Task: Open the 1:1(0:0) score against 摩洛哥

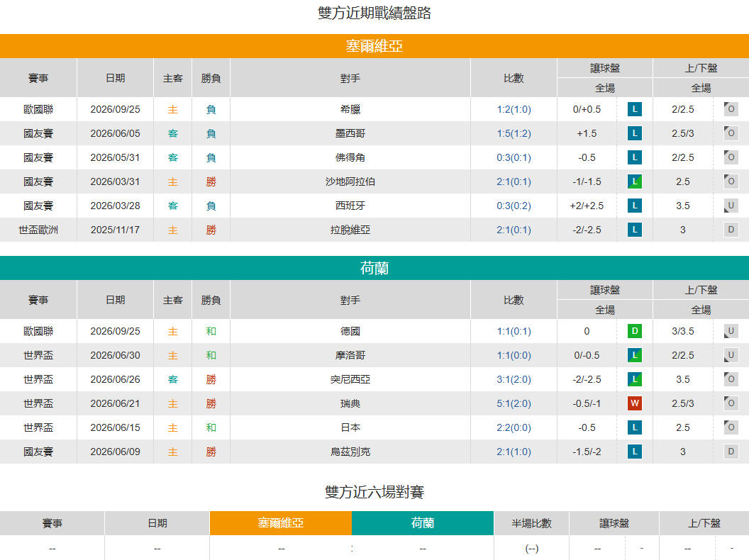Action: (514, 355)
